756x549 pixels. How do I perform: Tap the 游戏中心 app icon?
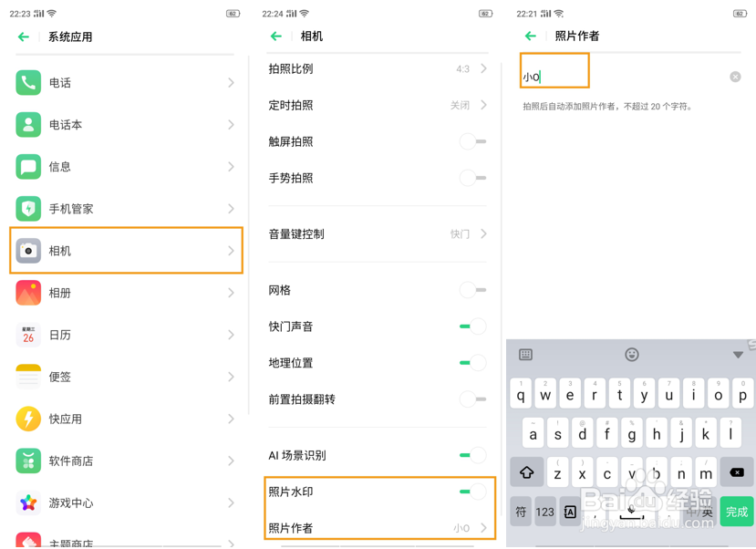pyautogui.click(x=27, y=502)
